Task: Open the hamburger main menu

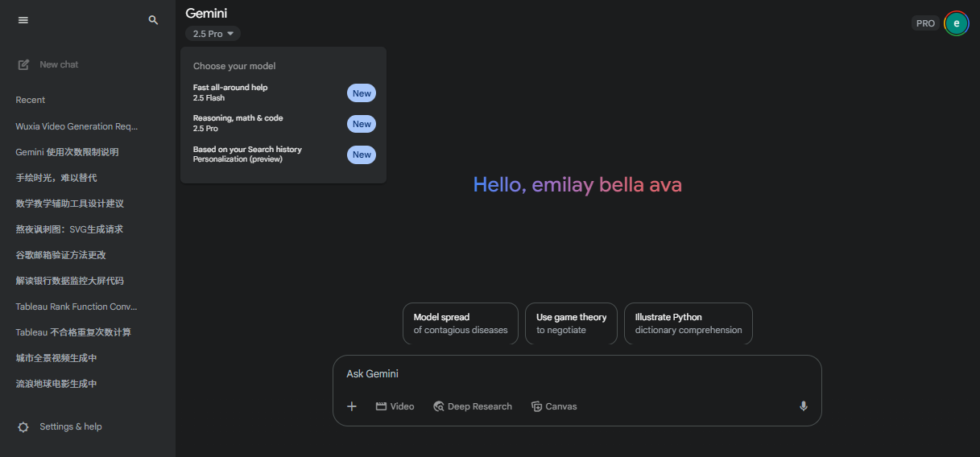Action: pyautogui.click(x=23, y=20)
